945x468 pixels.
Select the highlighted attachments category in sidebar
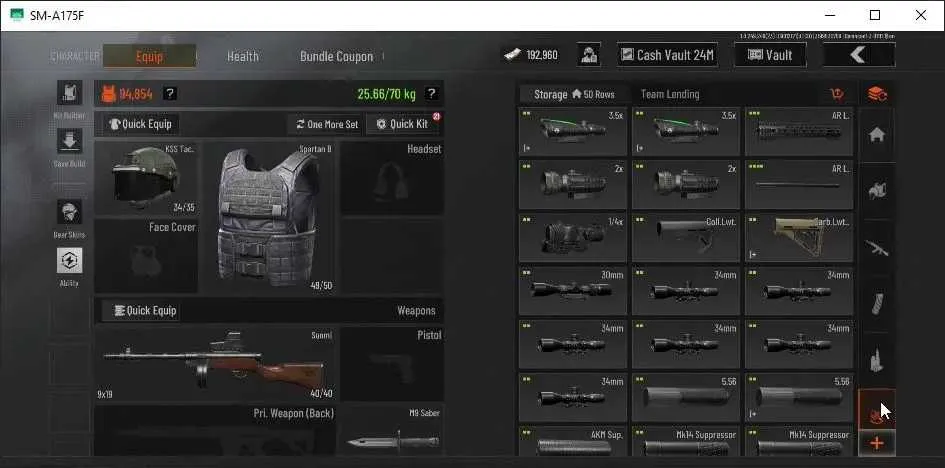[x=877, y=410]
